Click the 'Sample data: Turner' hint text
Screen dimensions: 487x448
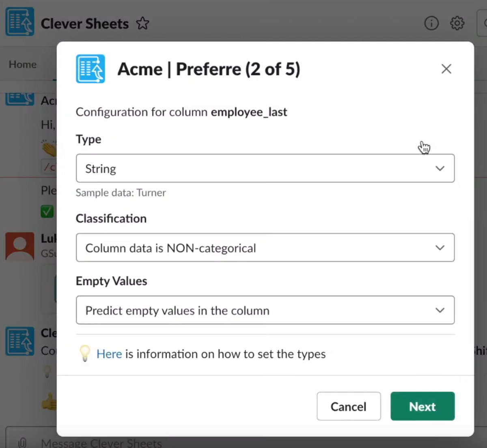tap(121, 193)
